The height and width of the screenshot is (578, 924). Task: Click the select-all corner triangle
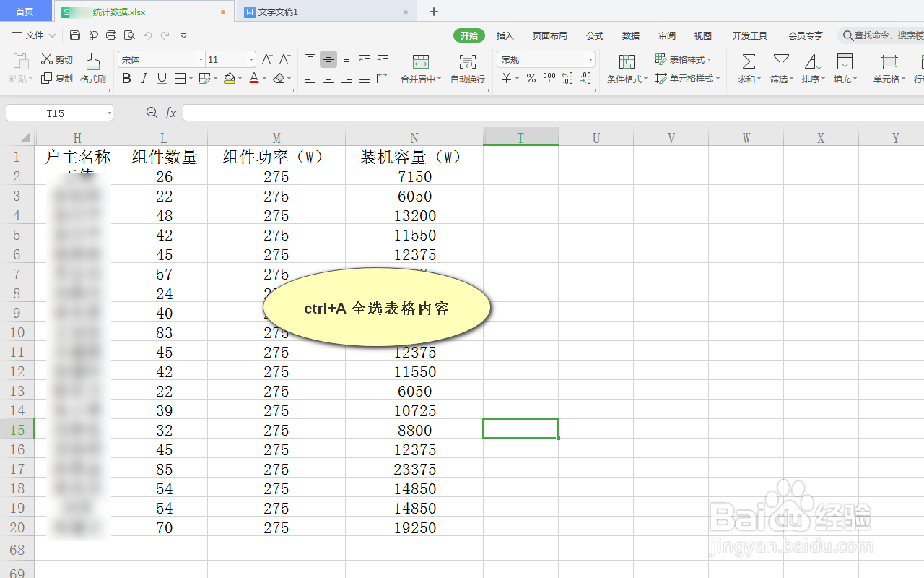point(24,137)
